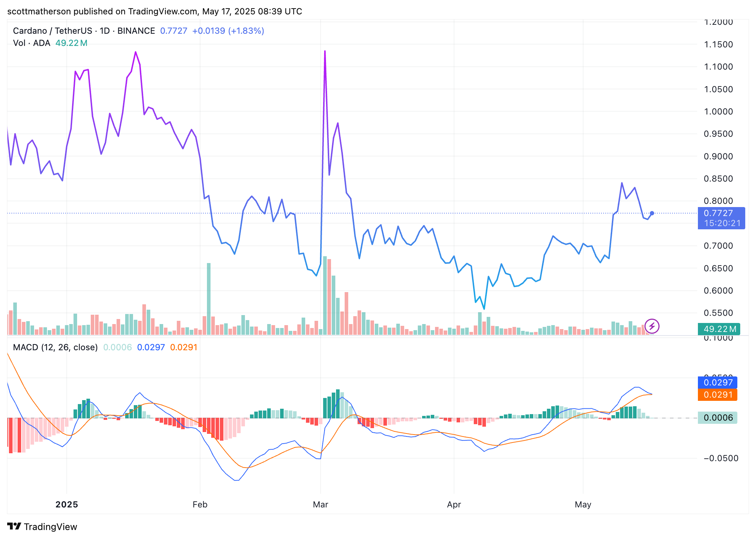Click the Mar label on time axis
This screenshot has height=539, width=756.
tap(320, 505)
